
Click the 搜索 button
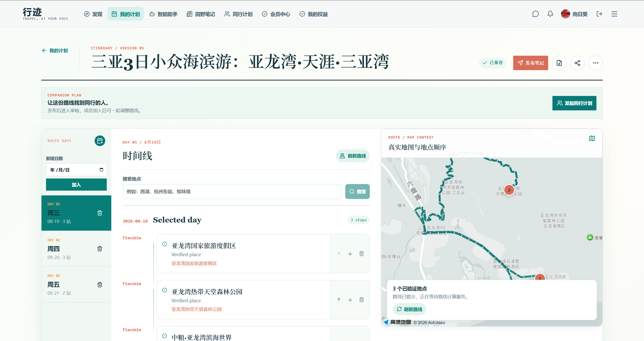tap(357, 191)
